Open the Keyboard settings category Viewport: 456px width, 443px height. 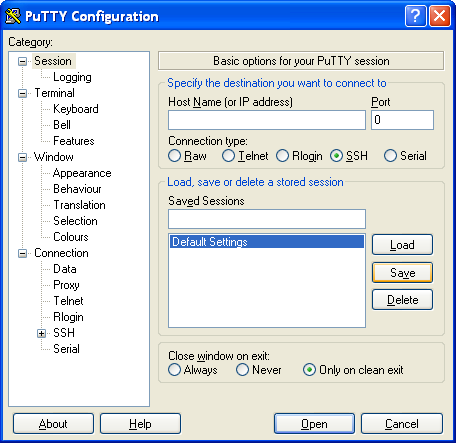[76, 109]
